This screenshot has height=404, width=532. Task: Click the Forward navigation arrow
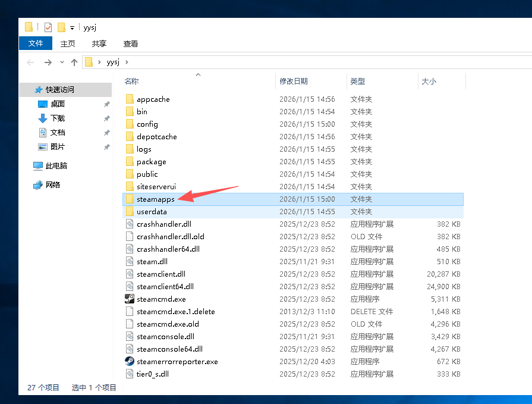click(48, 62)
